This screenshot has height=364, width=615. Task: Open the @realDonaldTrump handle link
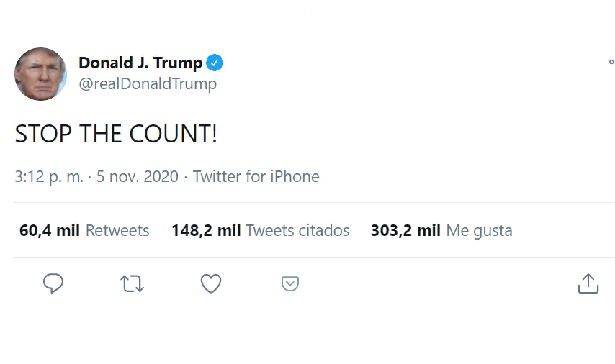pos(148,84)
